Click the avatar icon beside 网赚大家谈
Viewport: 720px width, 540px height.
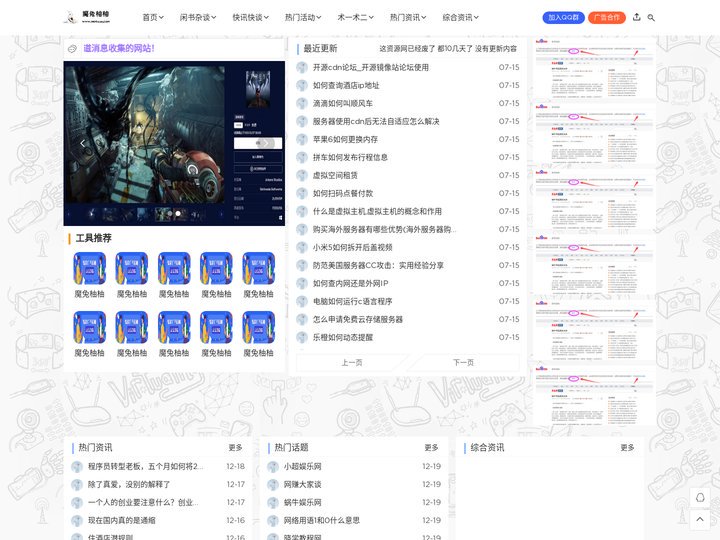point(273,484)
